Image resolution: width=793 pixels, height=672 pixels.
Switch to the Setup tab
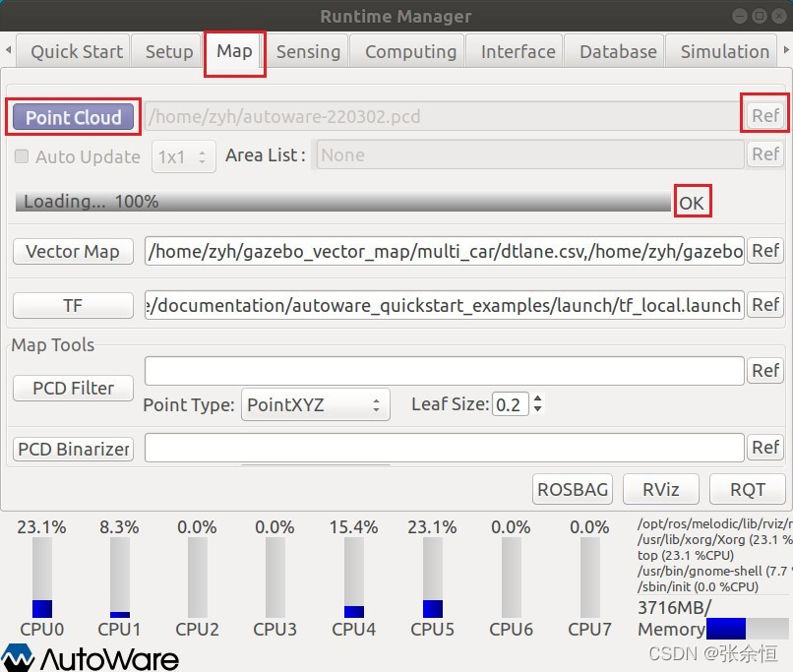pos(168,51)
